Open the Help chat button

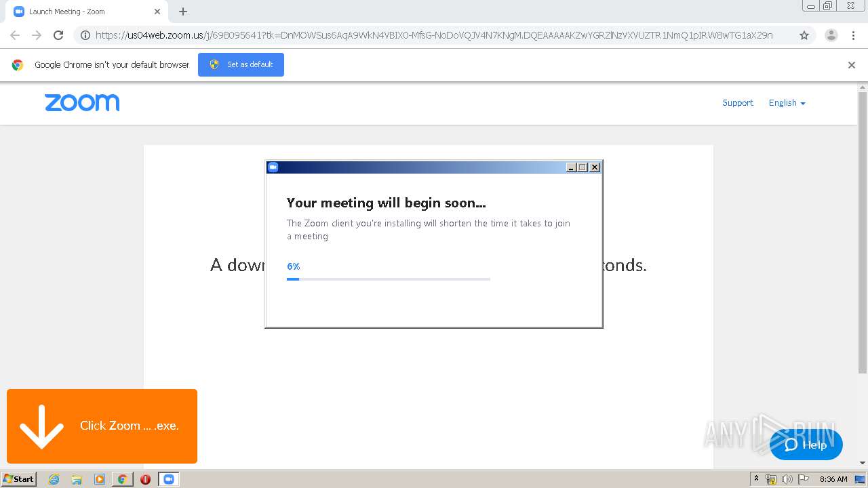(x=806, y=445)
